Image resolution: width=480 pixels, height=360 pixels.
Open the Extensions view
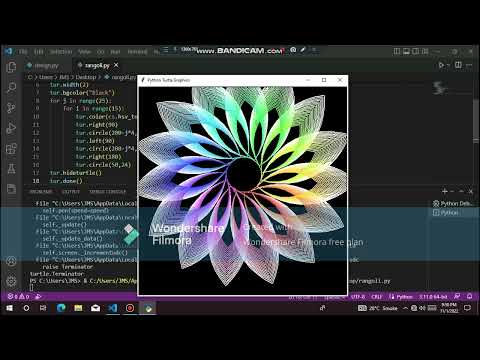click(x=11, y=149)
